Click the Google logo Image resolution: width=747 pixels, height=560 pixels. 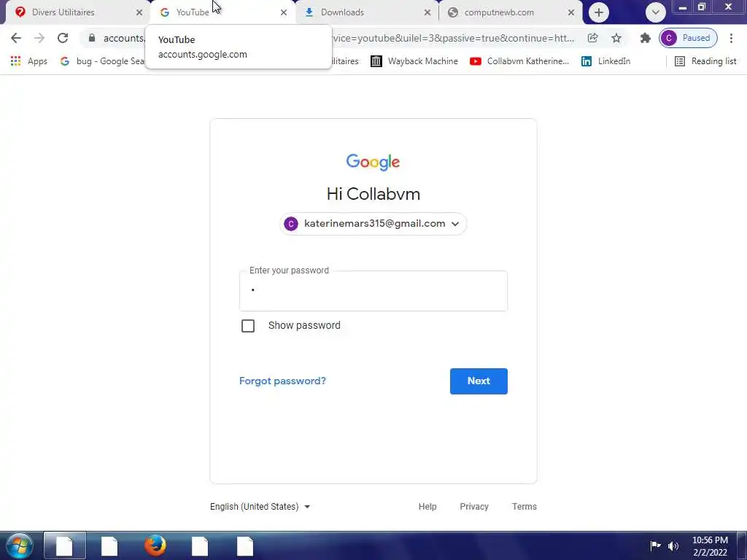click(373, 162)
